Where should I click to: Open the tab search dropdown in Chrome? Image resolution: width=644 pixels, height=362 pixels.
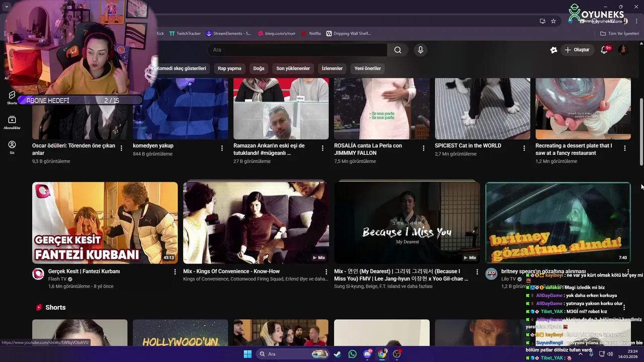(7, 7)
